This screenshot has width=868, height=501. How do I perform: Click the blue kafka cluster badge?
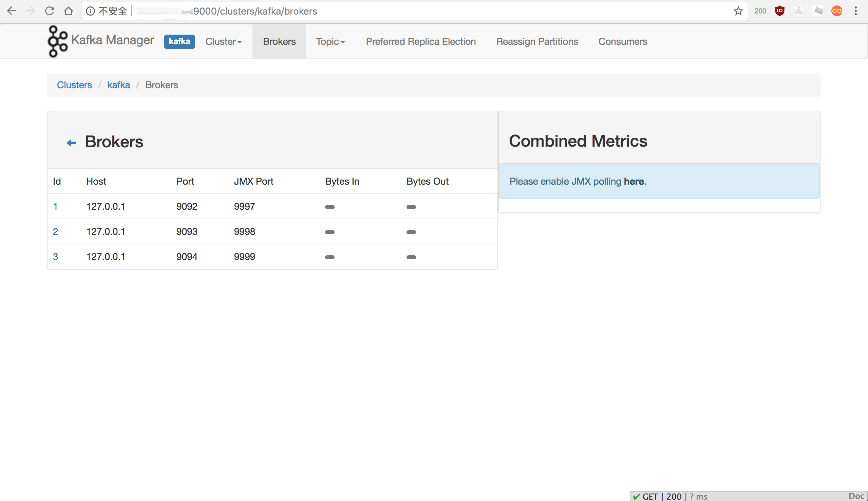click(x=179, y=42)
